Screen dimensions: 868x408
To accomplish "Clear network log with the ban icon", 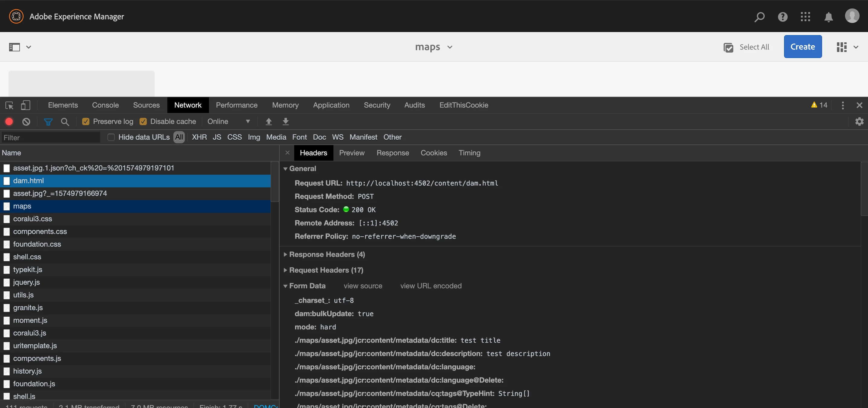I will [x=26, y=121].
